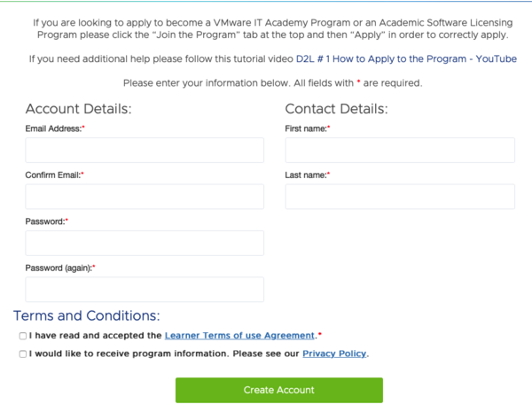Click the "Confirm Email:" field label
This screenshot has height=412, width=532.
coord(54,175)
